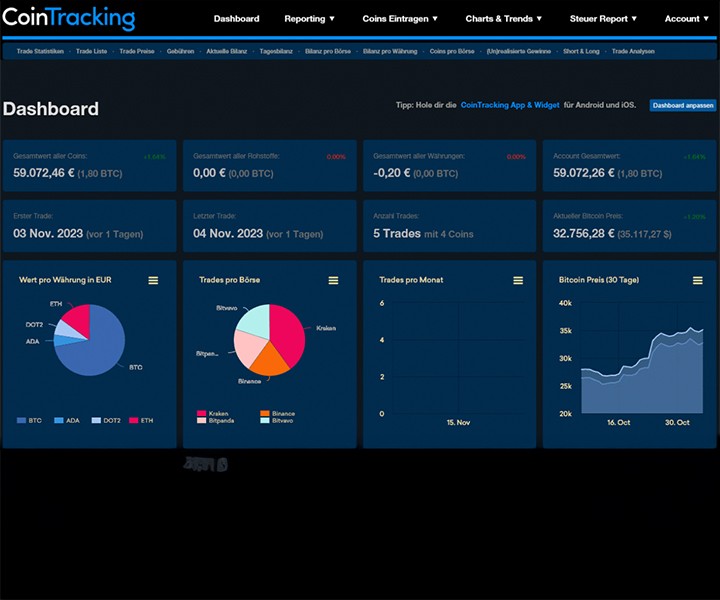Toggle the ETH legend color swatch

tap(134, 421)
